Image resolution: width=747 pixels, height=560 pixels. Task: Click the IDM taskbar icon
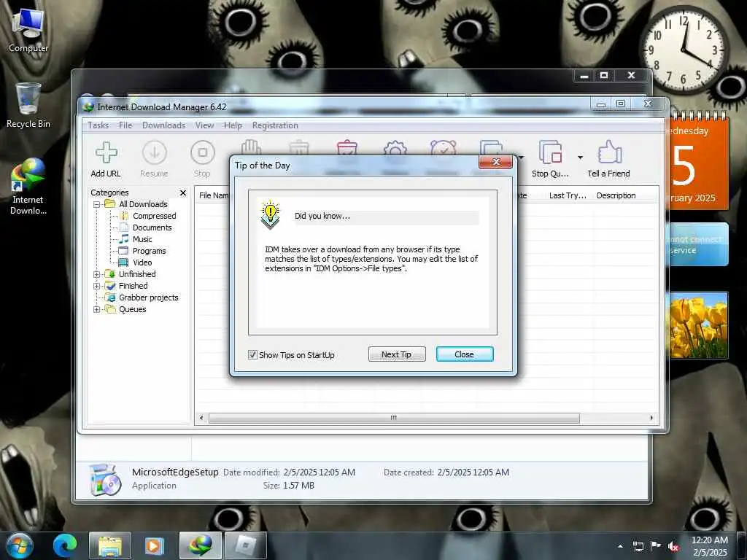201,545
